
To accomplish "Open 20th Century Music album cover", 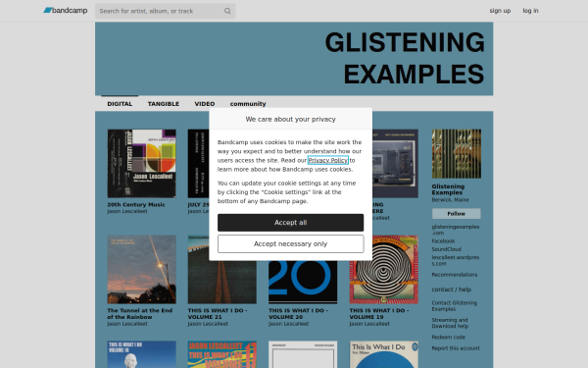I will pyautogui.click(x=142, y=163).
